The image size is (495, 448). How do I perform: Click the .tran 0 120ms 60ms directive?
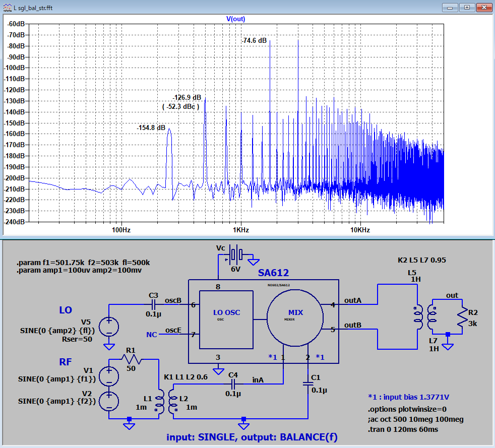[x=403, y=429]
